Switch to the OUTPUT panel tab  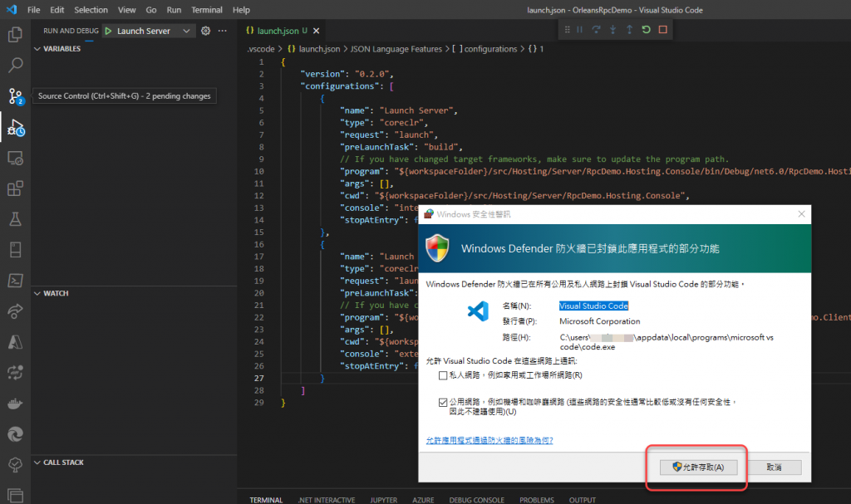[x=583, y=500]
